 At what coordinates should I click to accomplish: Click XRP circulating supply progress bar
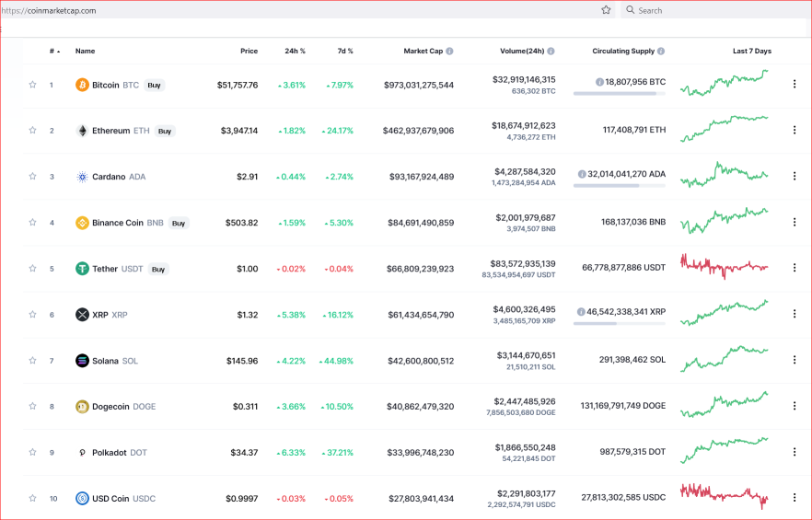coord(620,324)
